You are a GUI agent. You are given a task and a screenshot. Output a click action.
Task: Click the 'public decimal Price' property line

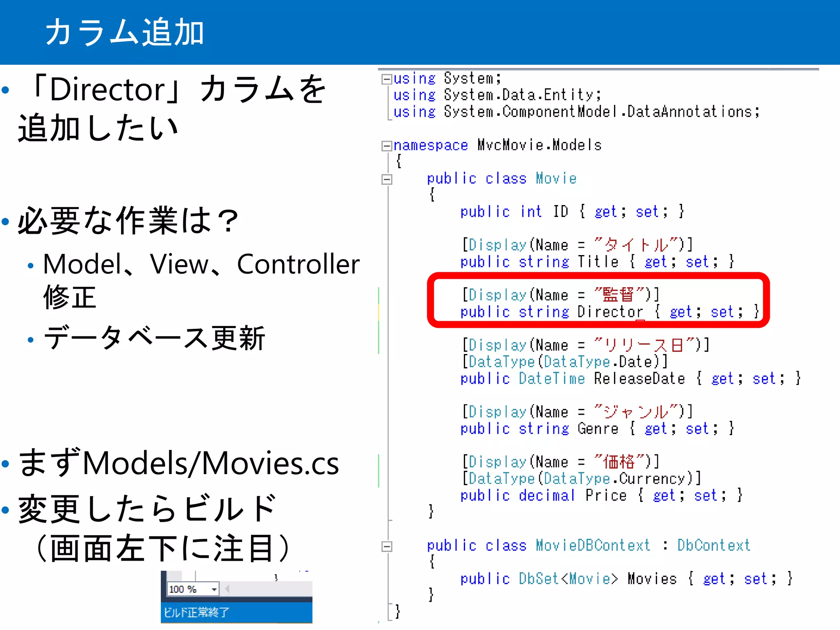(601, 495)
